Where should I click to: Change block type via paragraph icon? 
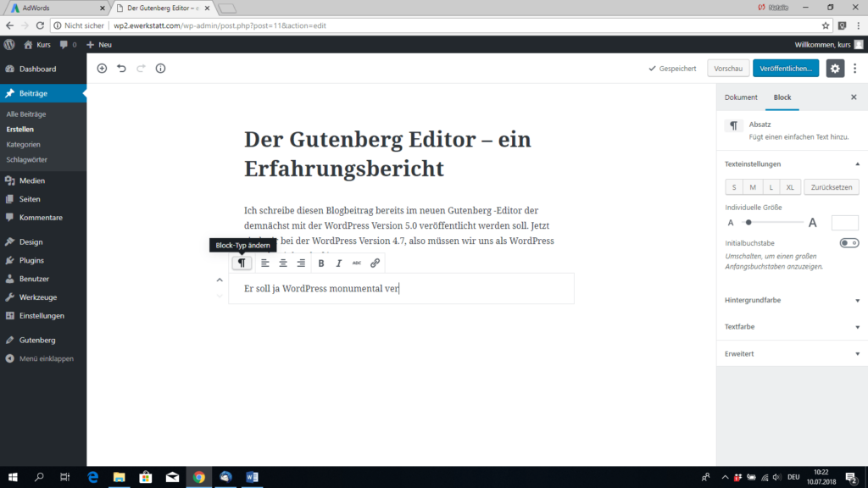tap(242, 263)
